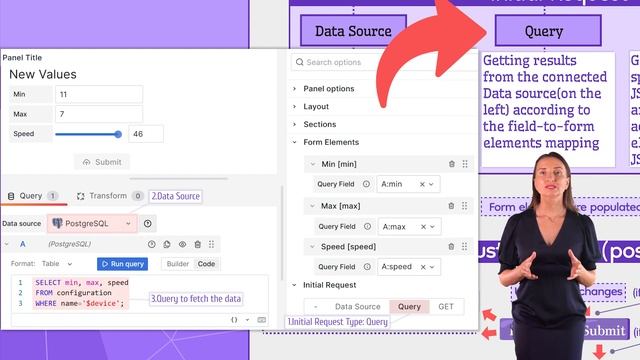This screenshot has height=360, width=640.
Task: Open the A:max Query Field dropdown
Action: coord(432,227)
